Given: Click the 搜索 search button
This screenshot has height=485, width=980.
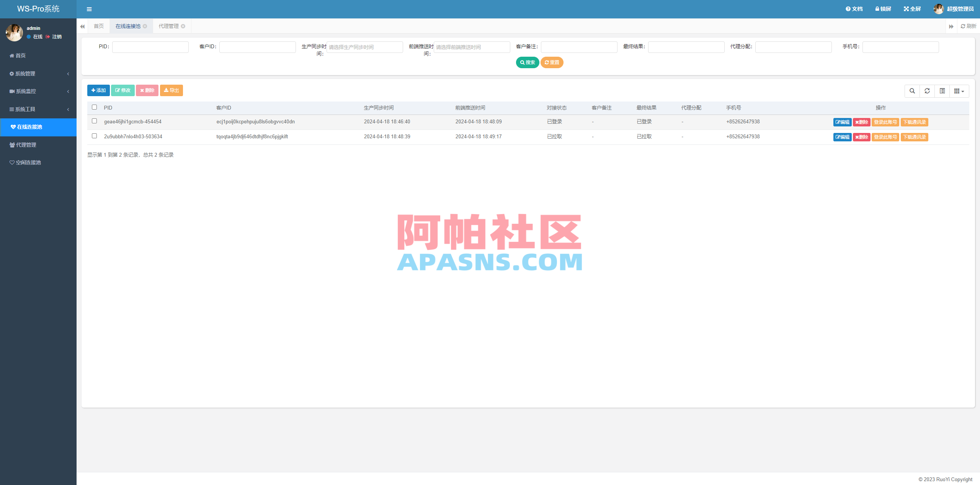Looking at the screenshot, I should point(528,62).
